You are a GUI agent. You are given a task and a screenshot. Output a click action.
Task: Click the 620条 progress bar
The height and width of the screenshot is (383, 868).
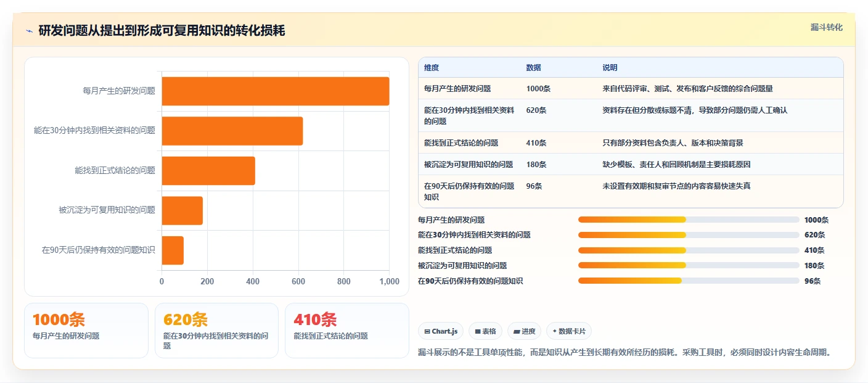(689, 235)
